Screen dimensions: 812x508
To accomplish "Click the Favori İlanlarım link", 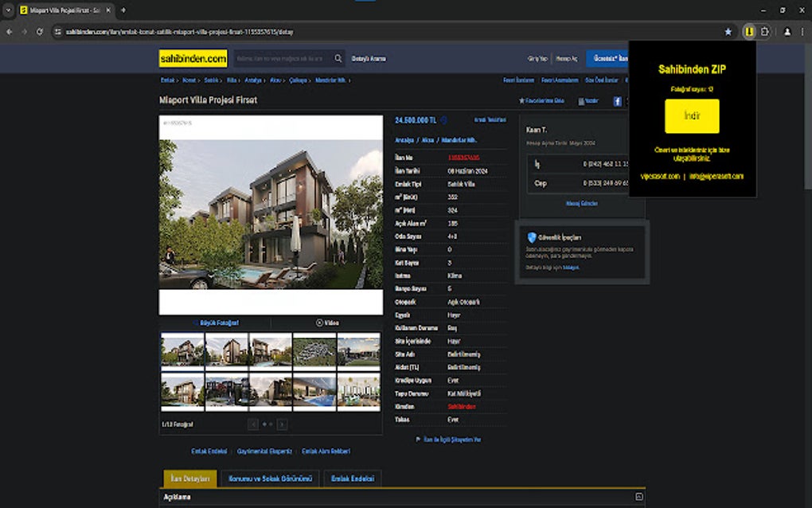I will coord(518,80).
